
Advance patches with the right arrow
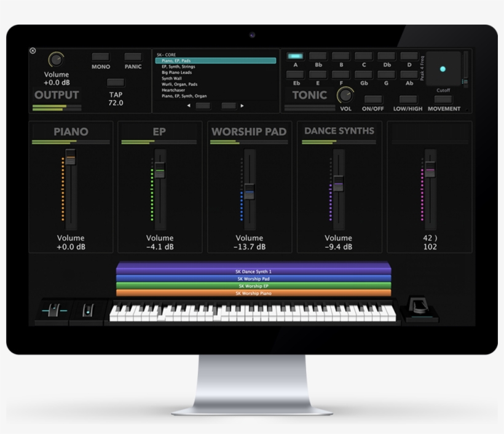point(241,105)
